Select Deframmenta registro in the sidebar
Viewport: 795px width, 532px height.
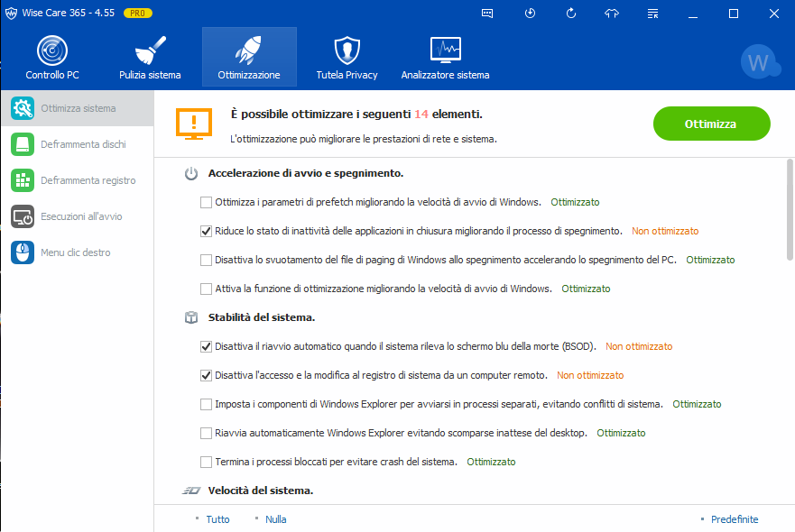click(78, 180)
